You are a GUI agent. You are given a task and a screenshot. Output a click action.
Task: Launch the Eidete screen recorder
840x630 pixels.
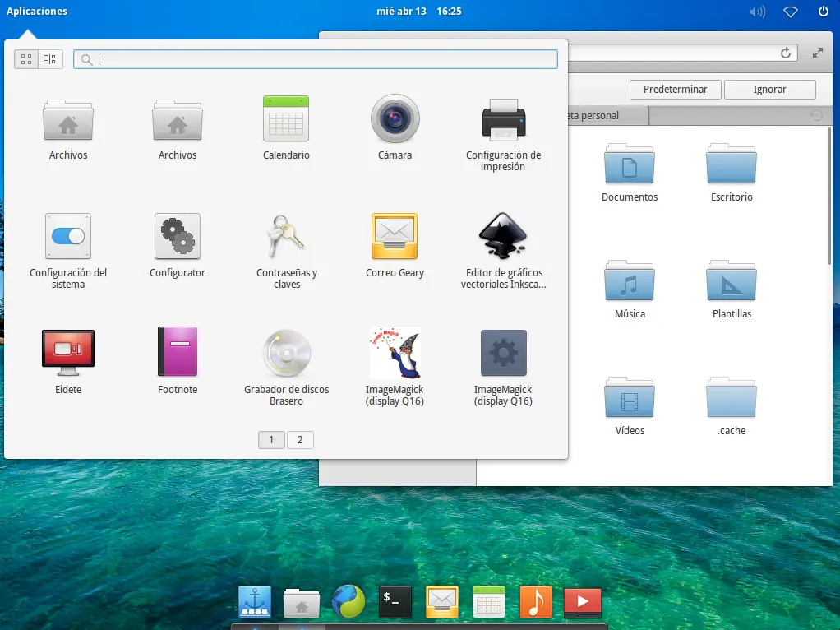68,353
